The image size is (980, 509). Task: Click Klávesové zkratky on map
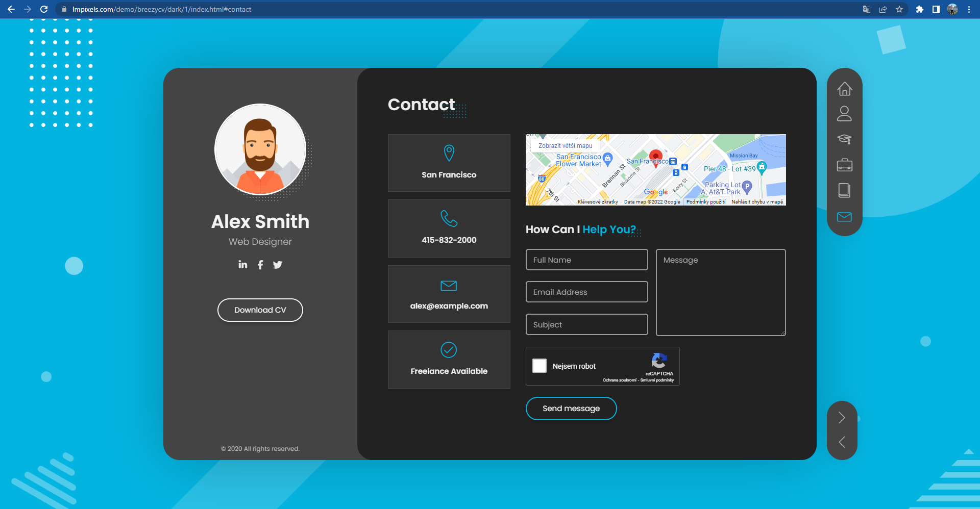[598, 202]
